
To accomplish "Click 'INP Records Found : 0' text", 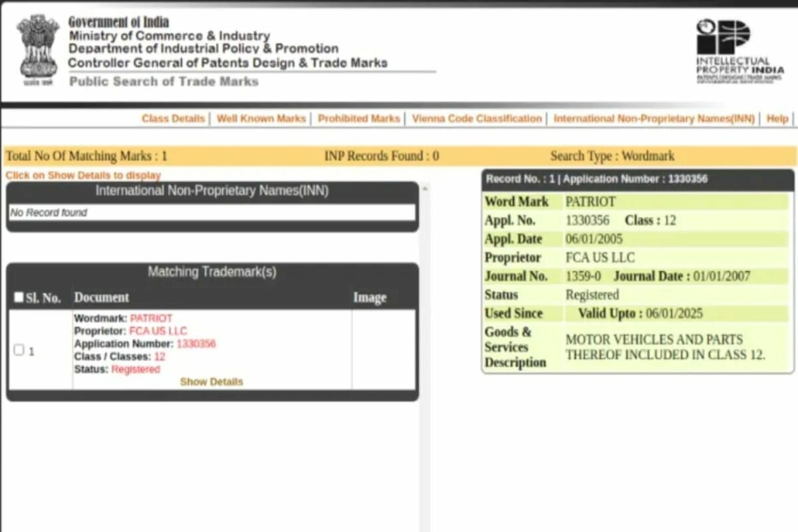I will point(382,156).
